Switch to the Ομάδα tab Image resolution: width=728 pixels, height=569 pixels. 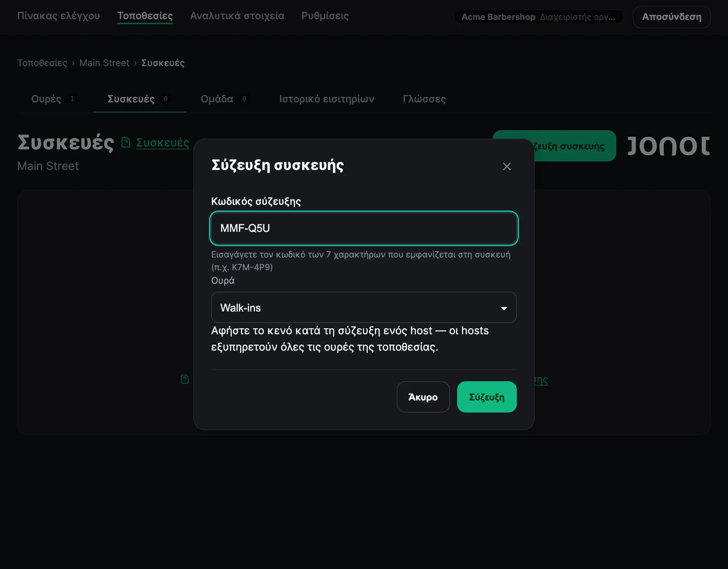pyautogui.click(x=225, y=99)
